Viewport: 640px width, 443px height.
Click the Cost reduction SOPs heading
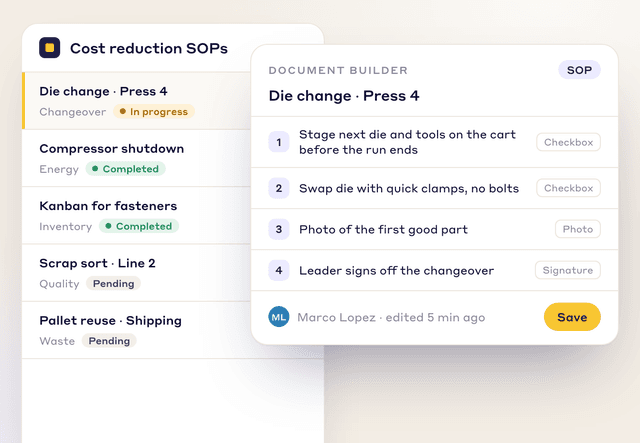[149, 48]
